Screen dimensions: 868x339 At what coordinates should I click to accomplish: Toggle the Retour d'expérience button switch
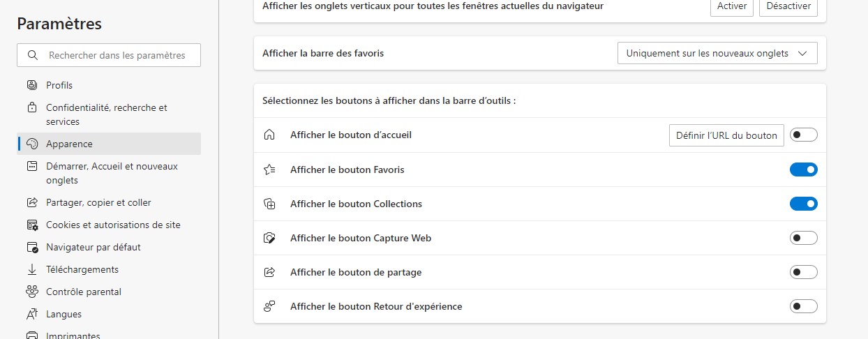click(x=803, y=306)
